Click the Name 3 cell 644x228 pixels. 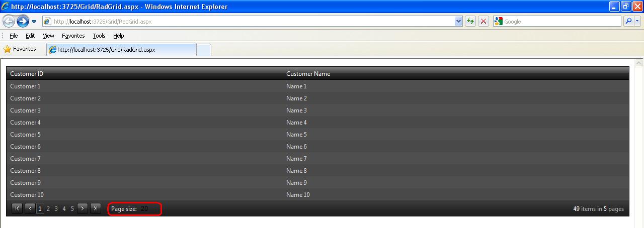click(x=456, y=110)
